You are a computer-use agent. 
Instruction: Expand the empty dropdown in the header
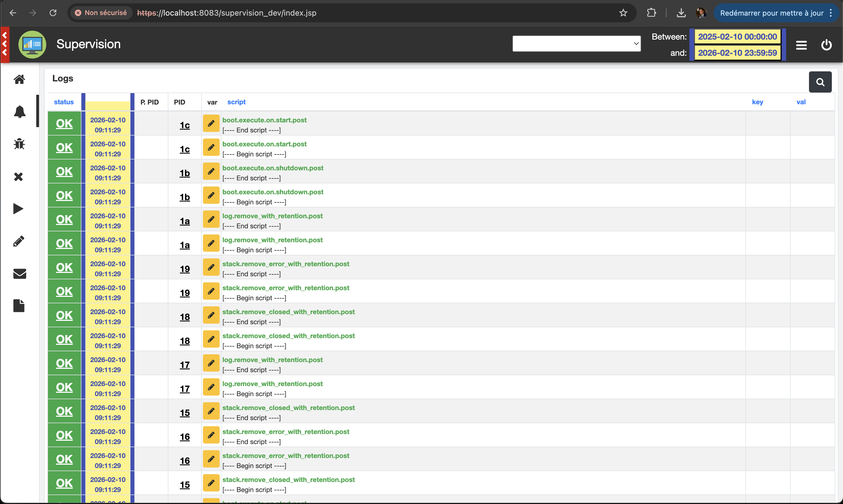576,43
